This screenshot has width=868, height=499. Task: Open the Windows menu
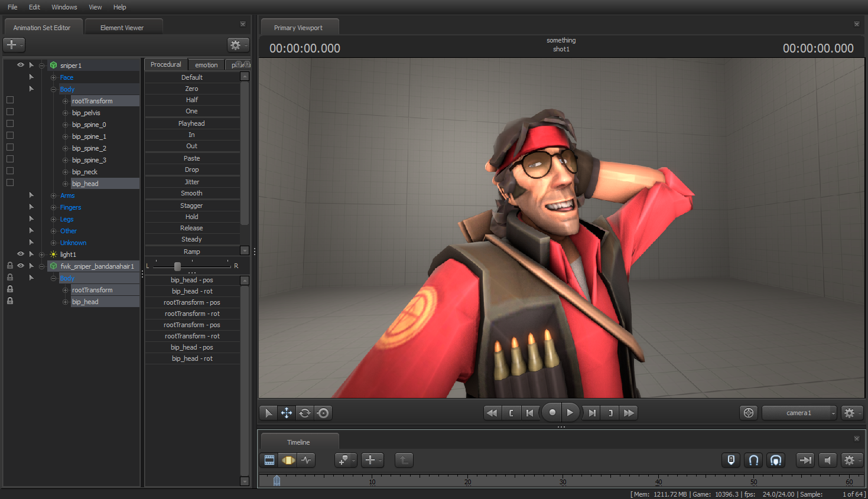coord(64,7)
